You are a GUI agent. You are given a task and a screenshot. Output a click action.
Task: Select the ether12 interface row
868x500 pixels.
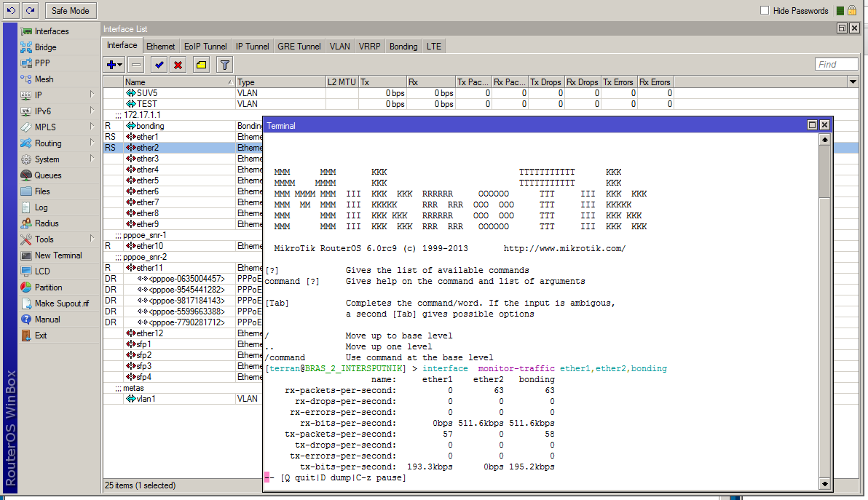pos(183,333)
